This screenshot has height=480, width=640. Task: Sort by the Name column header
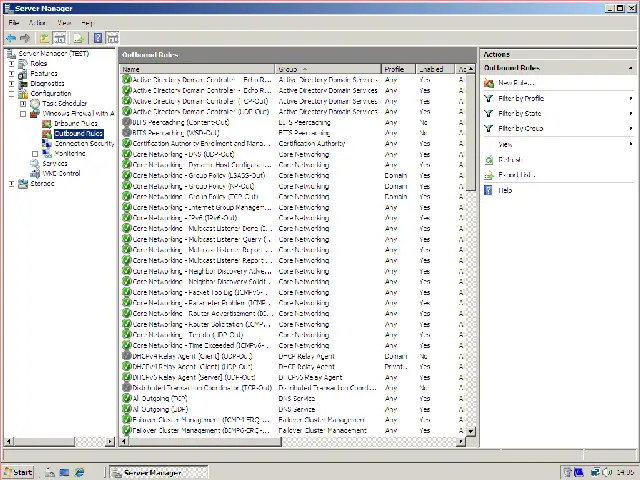point(198,69)
